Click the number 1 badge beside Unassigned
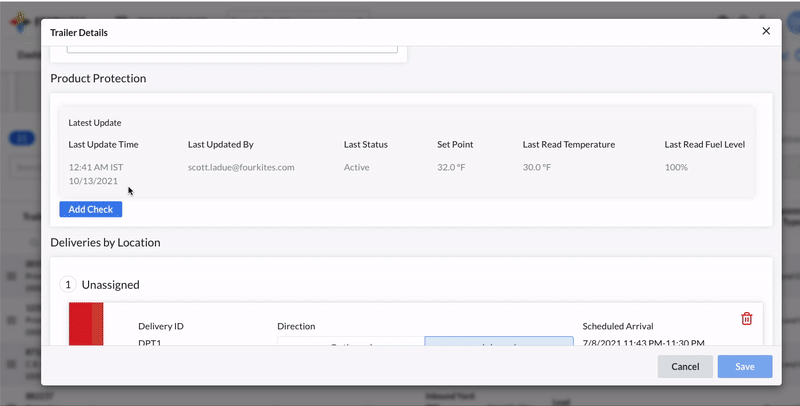This screenshot has height=406, width=800. 67,285
